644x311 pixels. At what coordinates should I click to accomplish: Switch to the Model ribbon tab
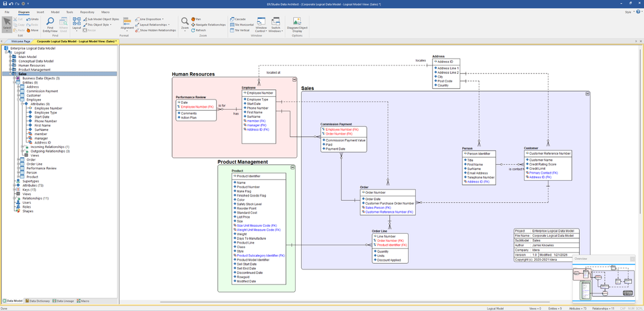click(x=55, y=13)
